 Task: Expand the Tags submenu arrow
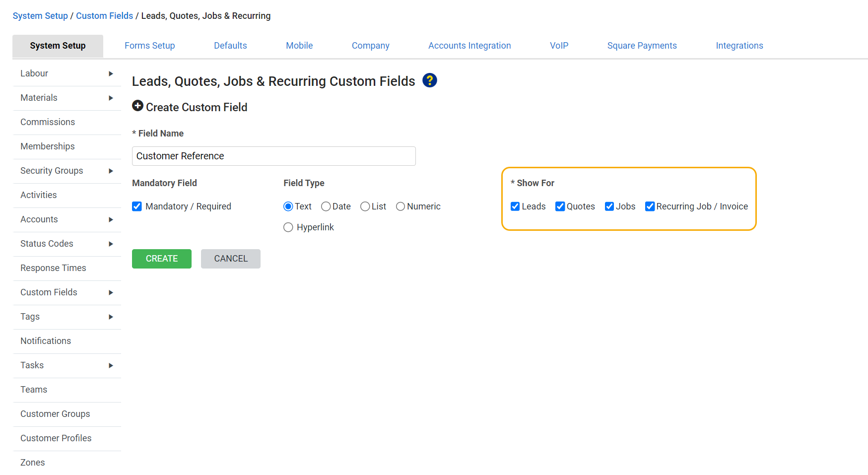[111, 317]
